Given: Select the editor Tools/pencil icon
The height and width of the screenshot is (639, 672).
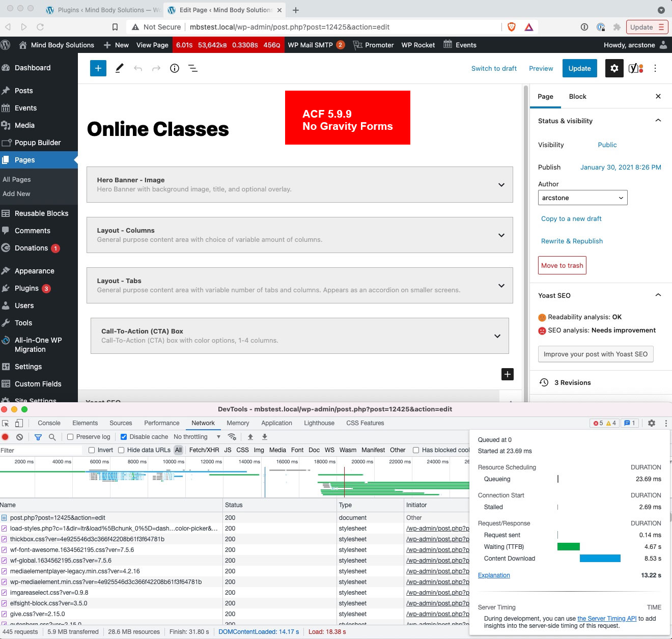Looking at the screenshot, I should pyautogui.click(x=119, y=68).
